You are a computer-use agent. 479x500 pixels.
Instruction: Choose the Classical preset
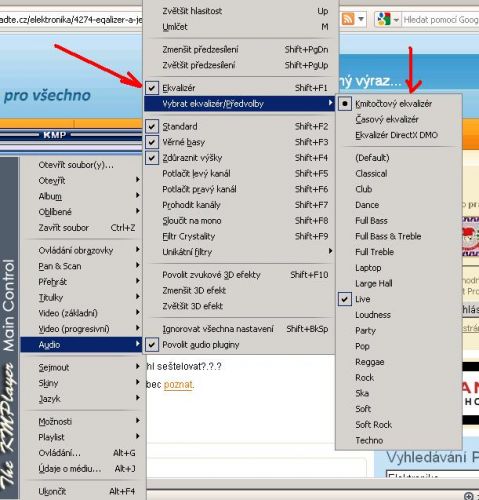click(399, 174)
